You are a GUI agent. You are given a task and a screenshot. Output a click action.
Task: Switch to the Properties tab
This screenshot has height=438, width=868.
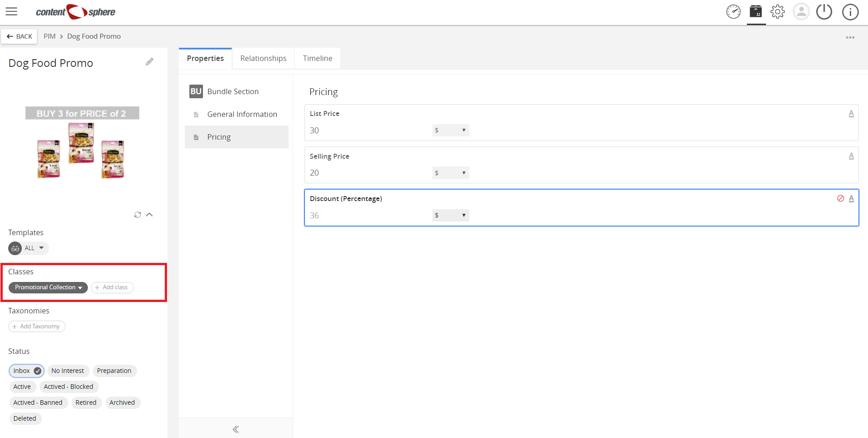click(205, 58)
